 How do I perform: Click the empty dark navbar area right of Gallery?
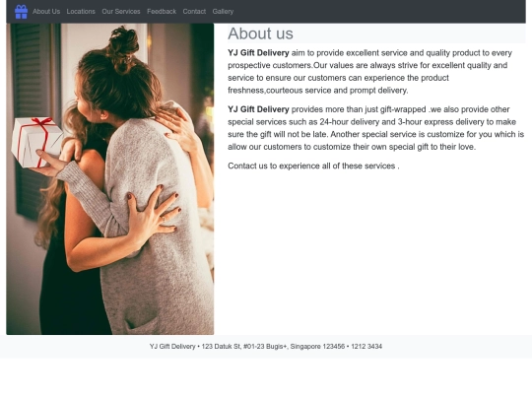pos(379,12)
